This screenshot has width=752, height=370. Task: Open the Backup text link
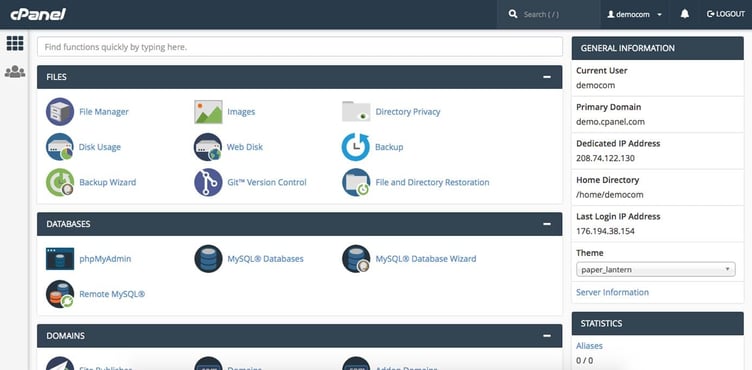(x=389, y=147)
